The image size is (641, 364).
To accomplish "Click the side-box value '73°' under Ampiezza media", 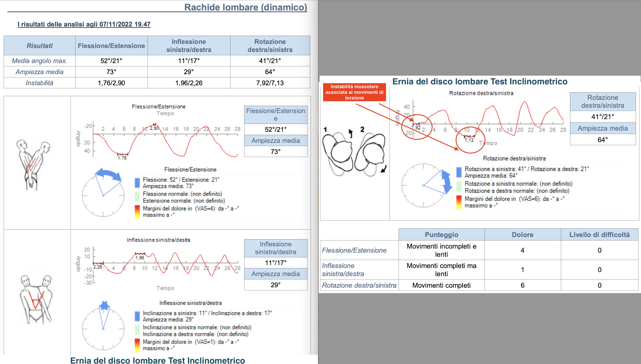I will click(276, 152).
